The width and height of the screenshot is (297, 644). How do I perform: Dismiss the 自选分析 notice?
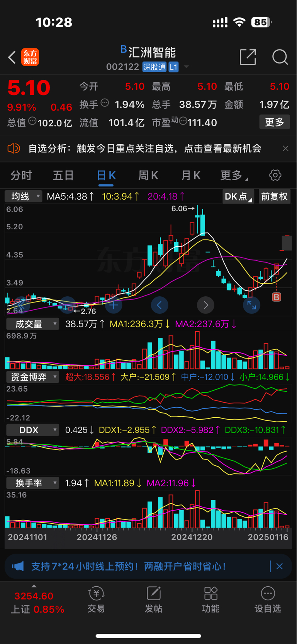[285, 149]
